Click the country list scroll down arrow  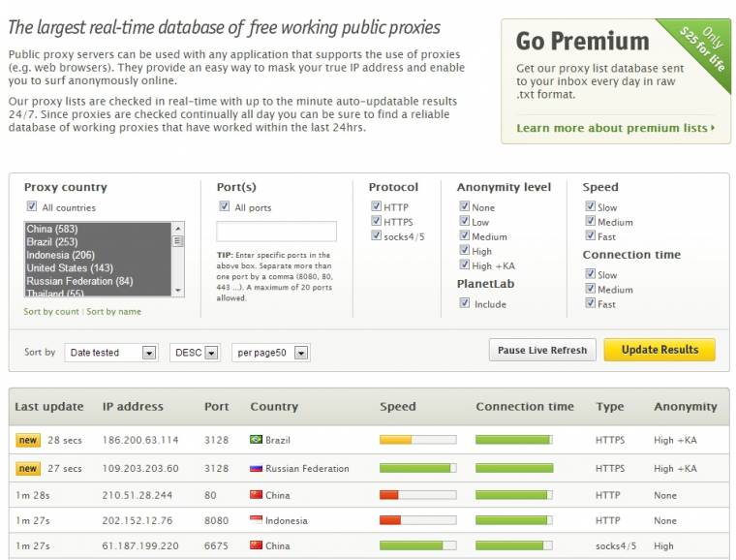178,291
